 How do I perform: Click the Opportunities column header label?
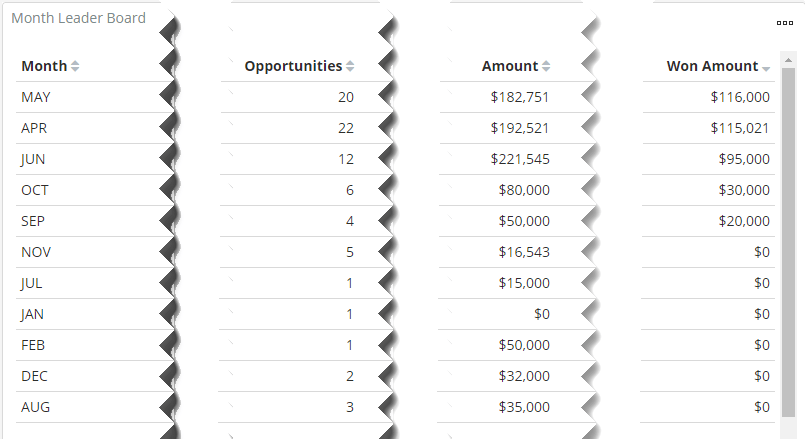pyautogui.click(x=293, y=66)
